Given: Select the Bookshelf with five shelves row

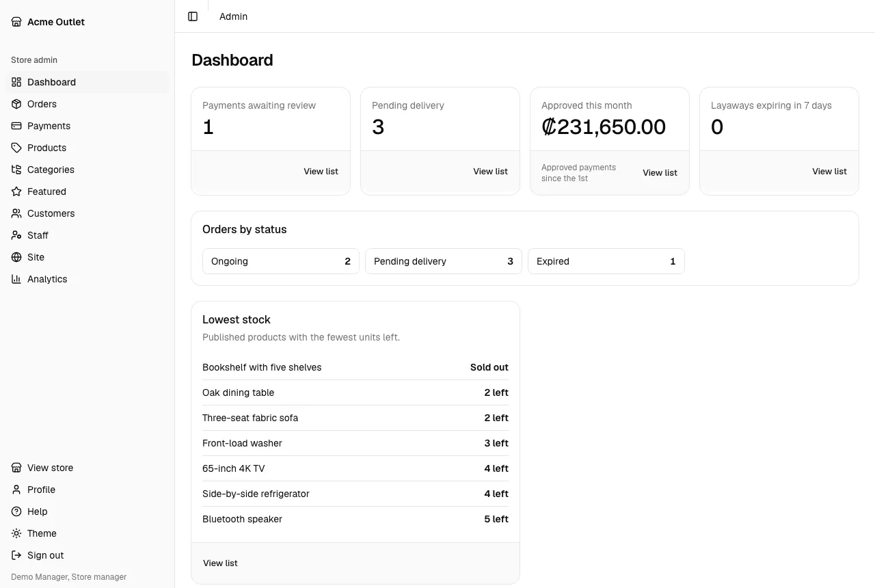Looking at the screenshot, I should tap(355, 367).
